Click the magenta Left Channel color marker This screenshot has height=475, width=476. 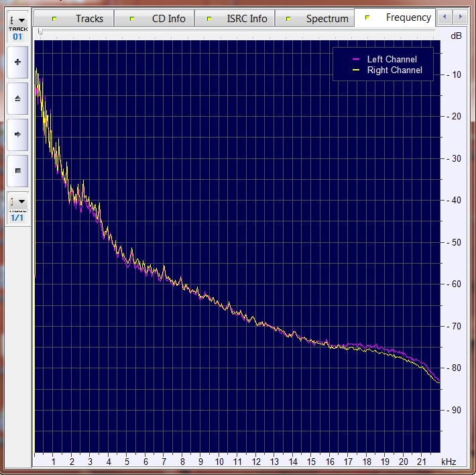coord(355,60)
